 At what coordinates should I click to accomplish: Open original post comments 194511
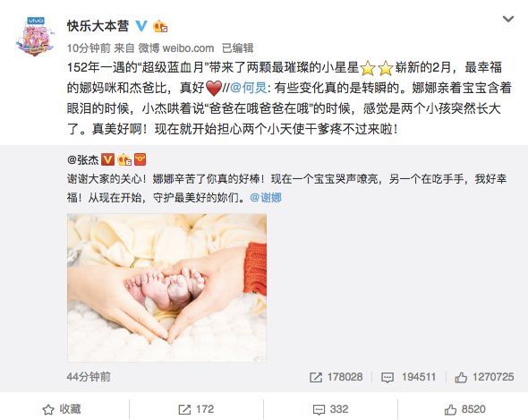(408, 377)
